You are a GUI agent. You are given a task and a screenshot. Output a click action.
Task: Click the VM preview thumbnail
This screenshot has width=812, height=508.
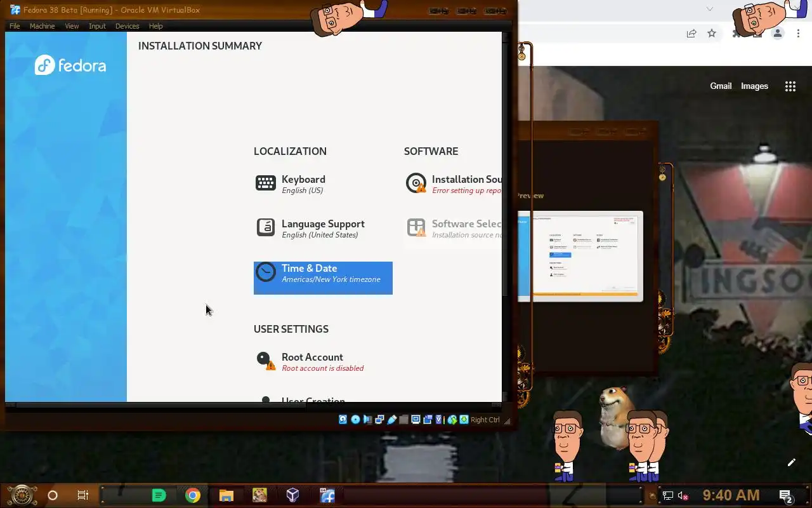coord(580,256)
